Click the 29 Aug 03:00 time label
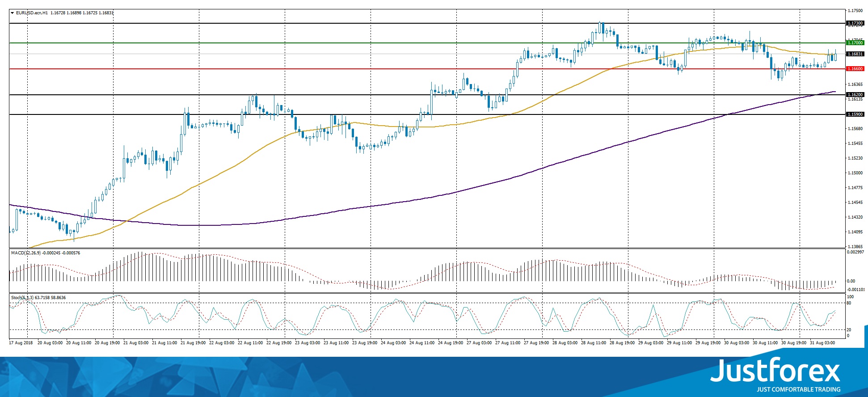Image resolution: width=868 pixels, height=397 pixels. point(651,343)
